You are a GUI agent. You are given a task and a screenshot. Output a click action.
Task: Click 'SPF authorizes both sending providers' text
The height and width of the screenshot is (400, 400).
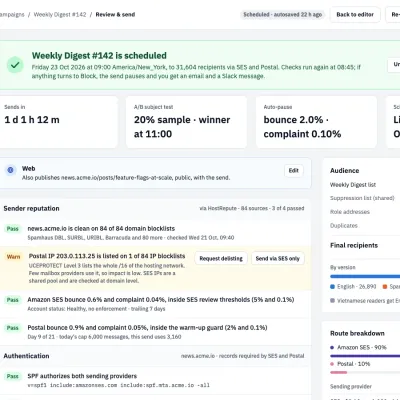(x=82, y=376)
